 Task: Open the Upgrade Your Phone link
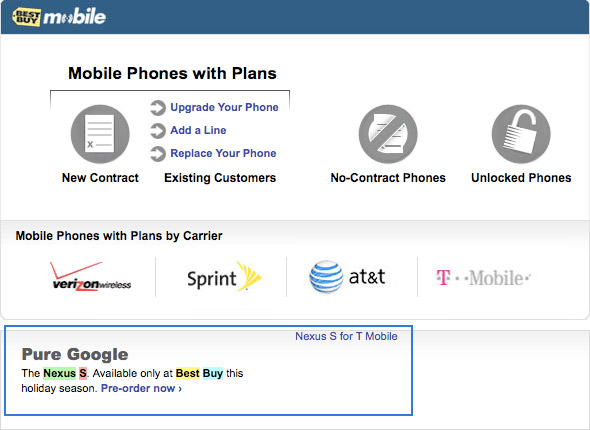click(x=224, y=107)
